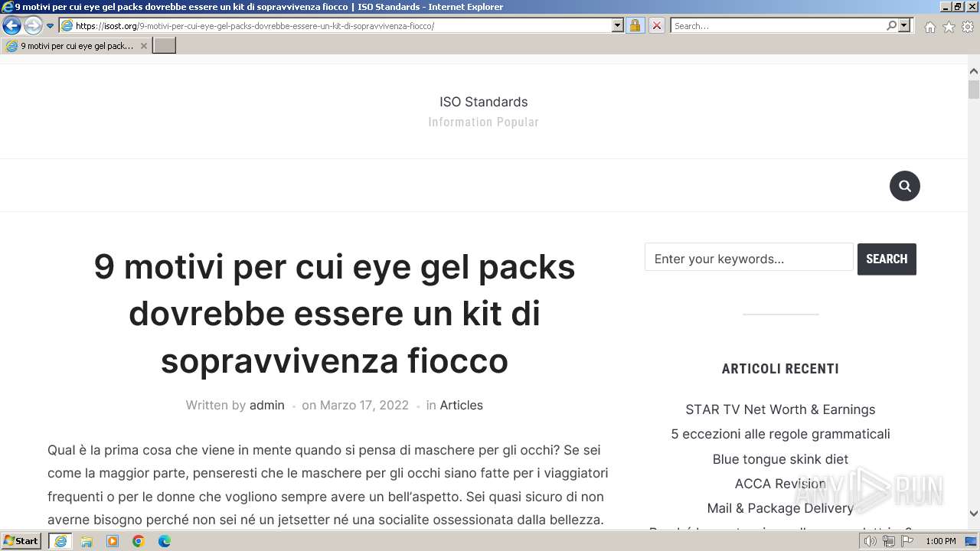Open the Tools gear icon

click(x=968, y=27)
